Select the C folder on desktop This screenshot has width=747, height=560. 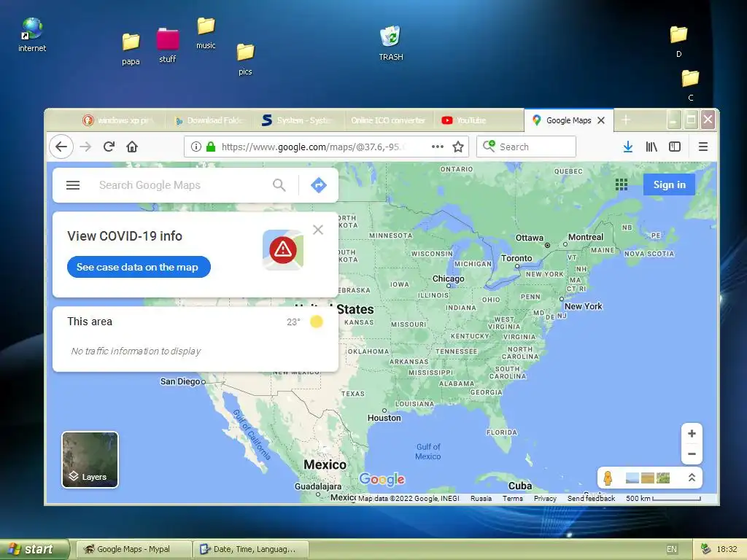pos(690,85)
